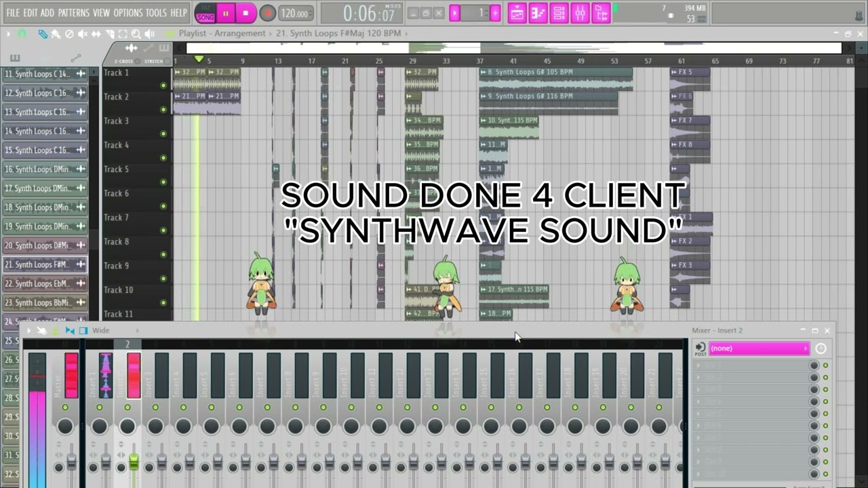Show automation clips in picker panel
This screenshot has height=488, width=868.
(x=148, y=48)
